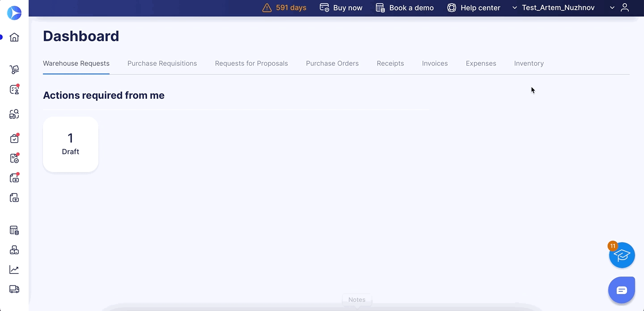This screenshot has height=311, width=644.
Task: Open the stacked boxes sidebar icon
Action: pyautogui.click(x=14, y=250)
